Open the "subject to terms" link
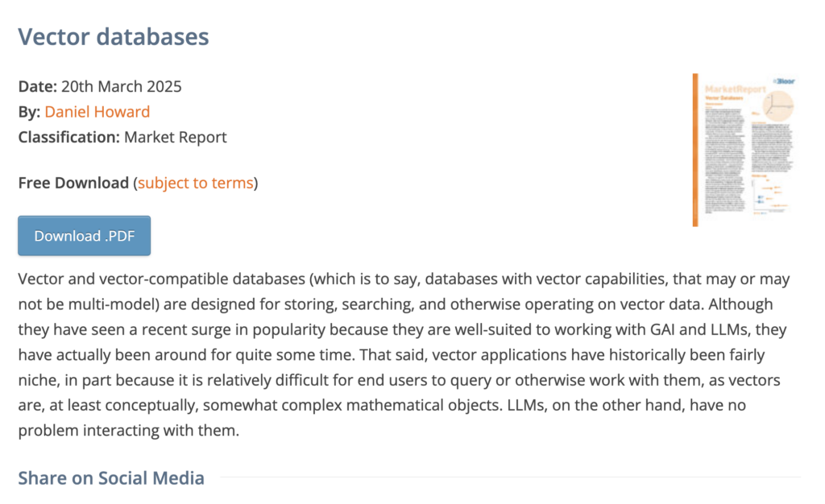Screen dimensions: 825x504 pyautogui.click(x=195, y=183)
